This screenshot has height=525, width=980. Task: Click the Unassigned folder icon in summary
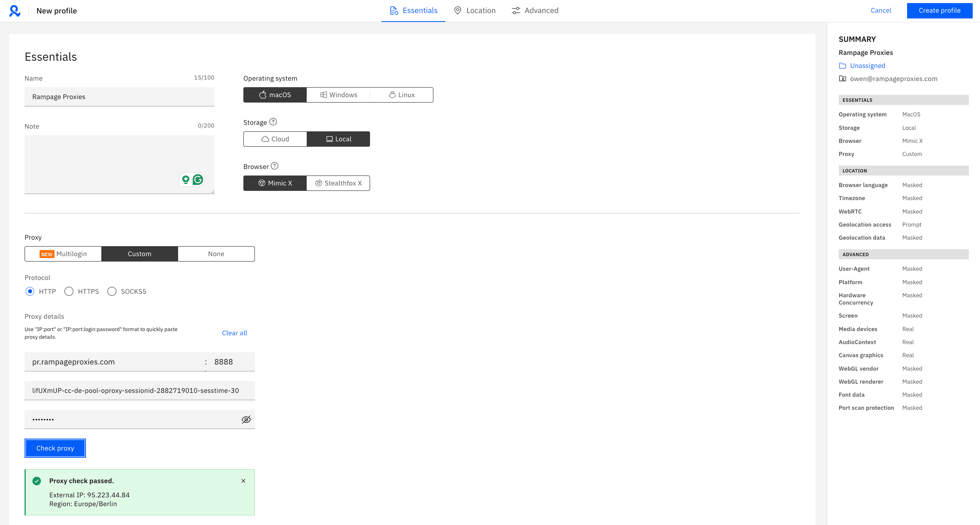click(x=843, y=66)
